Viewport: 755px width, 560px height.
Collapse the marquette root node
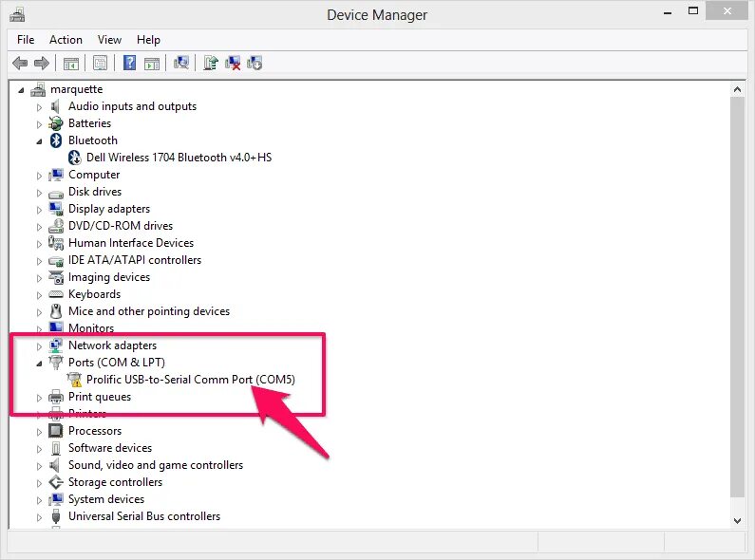click(21, 90)
